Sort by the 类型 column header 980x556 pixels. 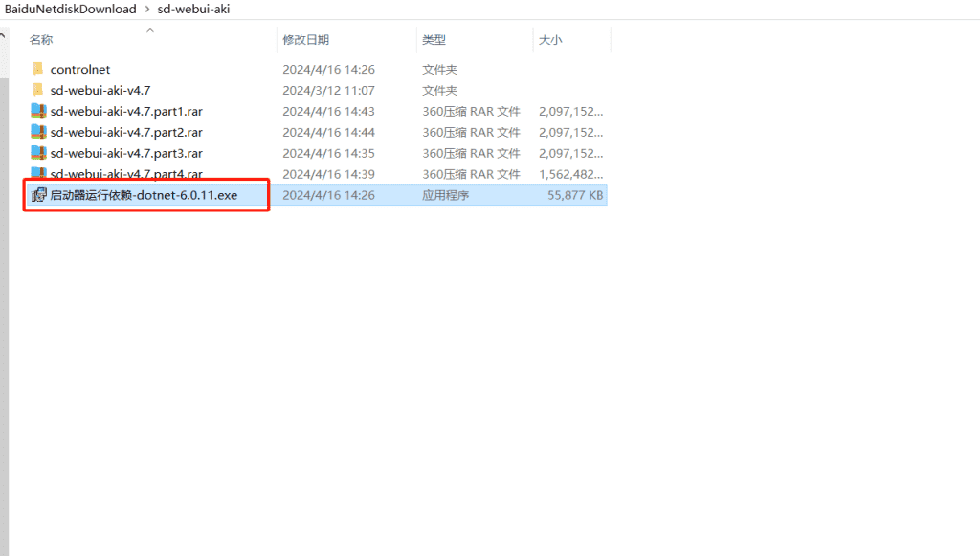pyautogui.click(x=434, y=40)
